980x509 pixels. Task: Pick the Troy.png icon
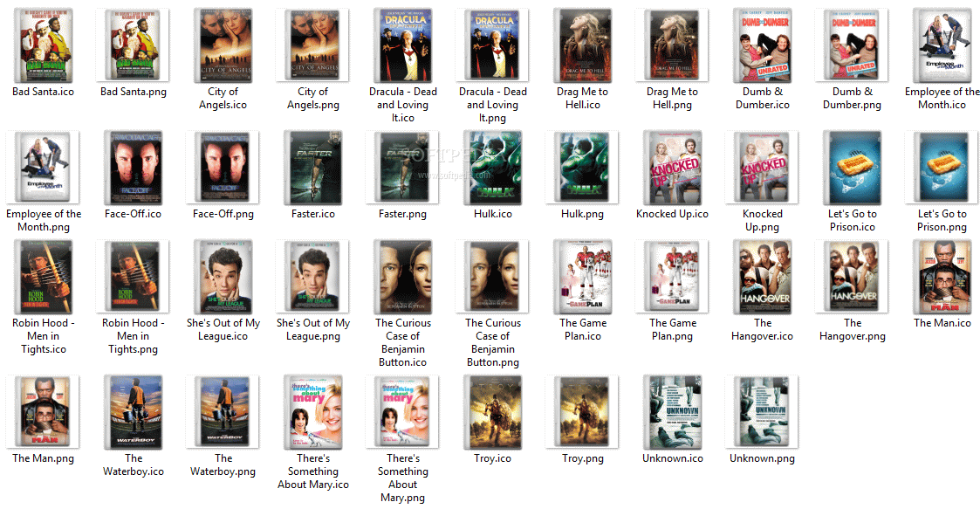coord(582,412)
